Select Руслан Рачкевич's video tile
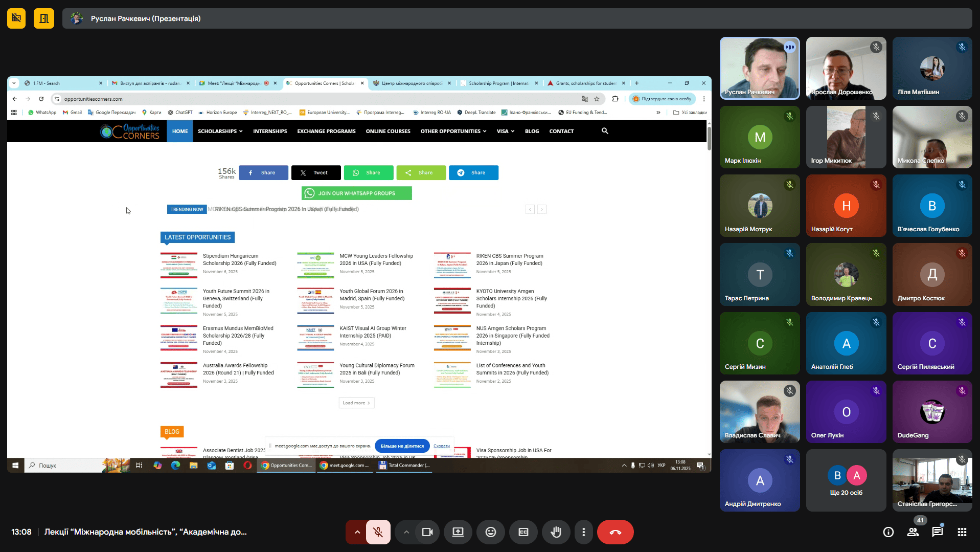Screen dimensions: 980x552 coord(759,68)
